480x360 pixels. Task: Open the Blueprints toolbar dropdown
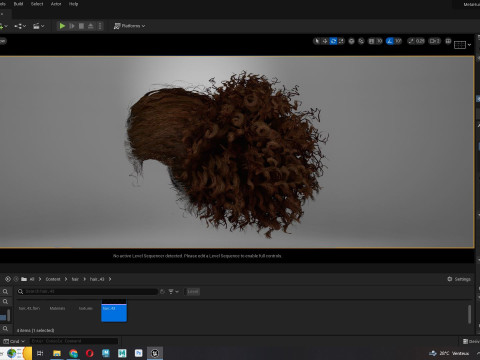(x=20, y=26)
